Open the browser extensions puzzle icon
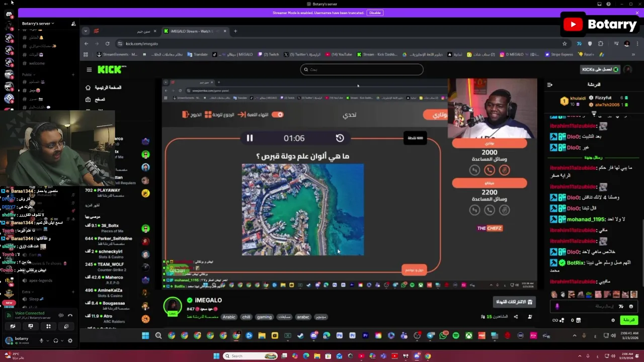Viewport: 644px width, 362px height. [x=600, y=44]
